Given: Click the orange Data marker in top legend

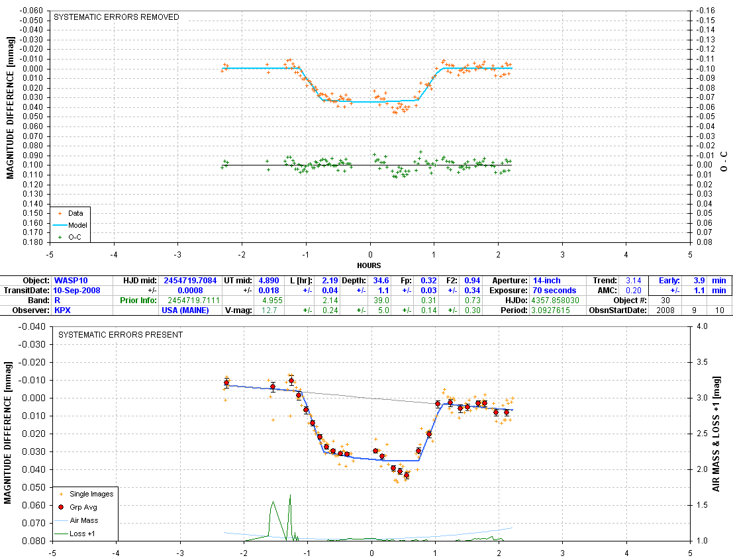Looking at the screenshot, I should point(60,214).
